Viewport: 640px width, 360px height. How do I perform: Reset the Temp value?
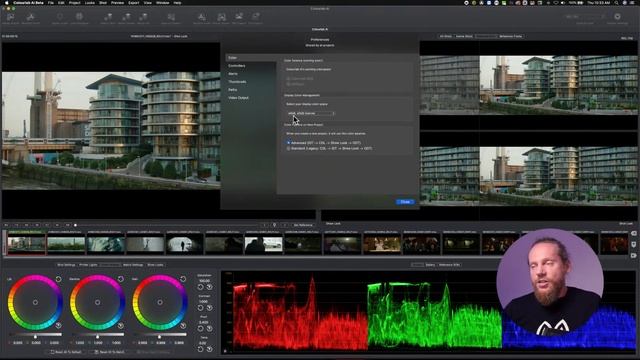pyautogui.click(x=200, y=349)
